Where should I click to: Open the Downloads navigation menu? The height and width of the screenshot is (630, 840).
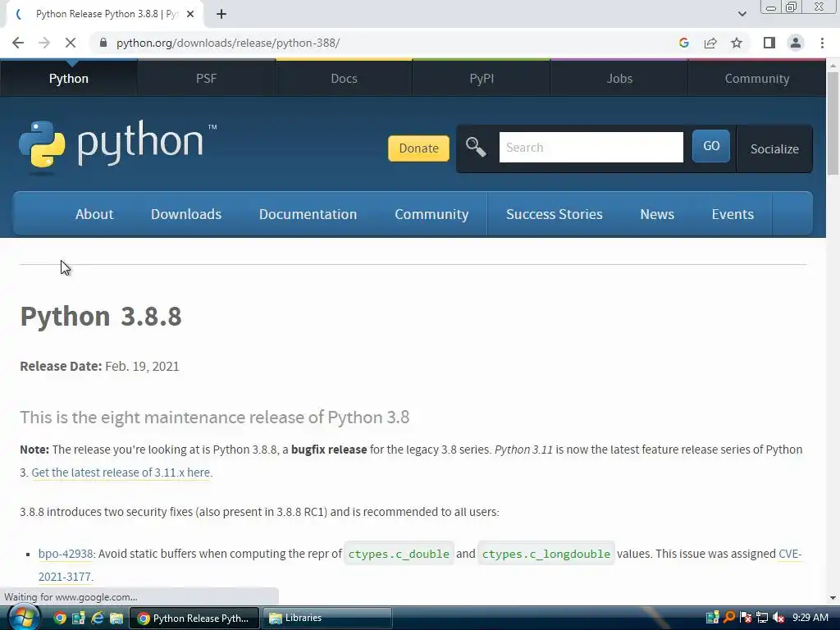click(186, 214)
